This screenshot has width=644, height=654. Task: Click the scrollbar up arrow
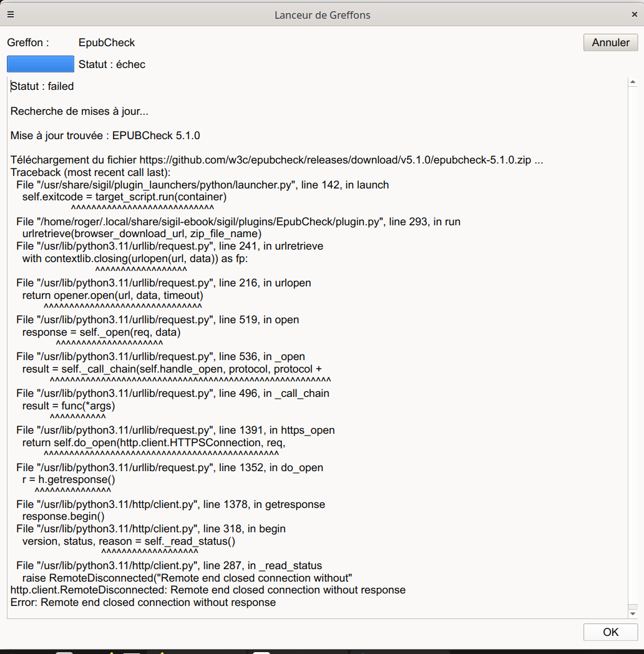tap(632, 82)
